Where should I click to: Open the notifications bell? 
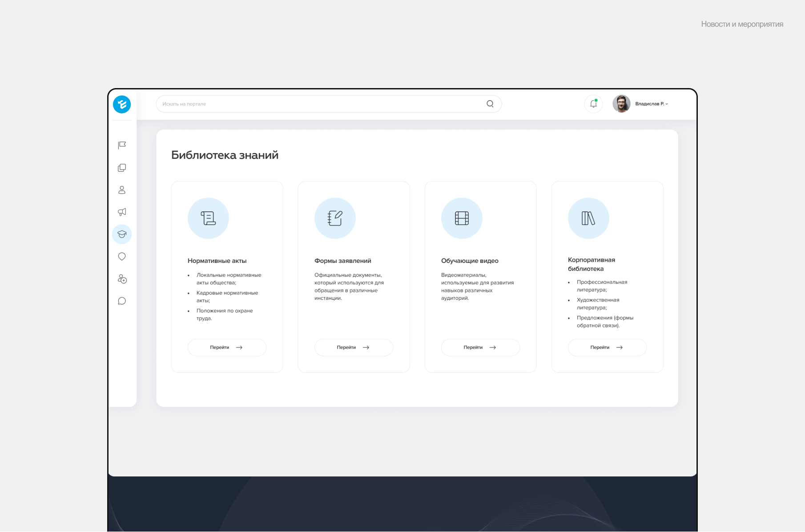click(x=593, y=104)
